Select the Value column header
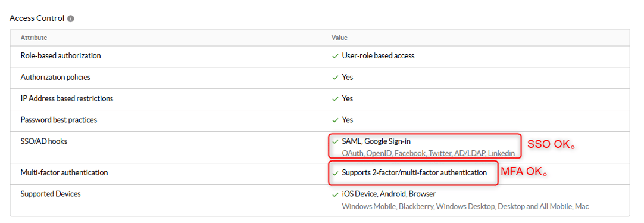644x223 pixels. point(339,38)
